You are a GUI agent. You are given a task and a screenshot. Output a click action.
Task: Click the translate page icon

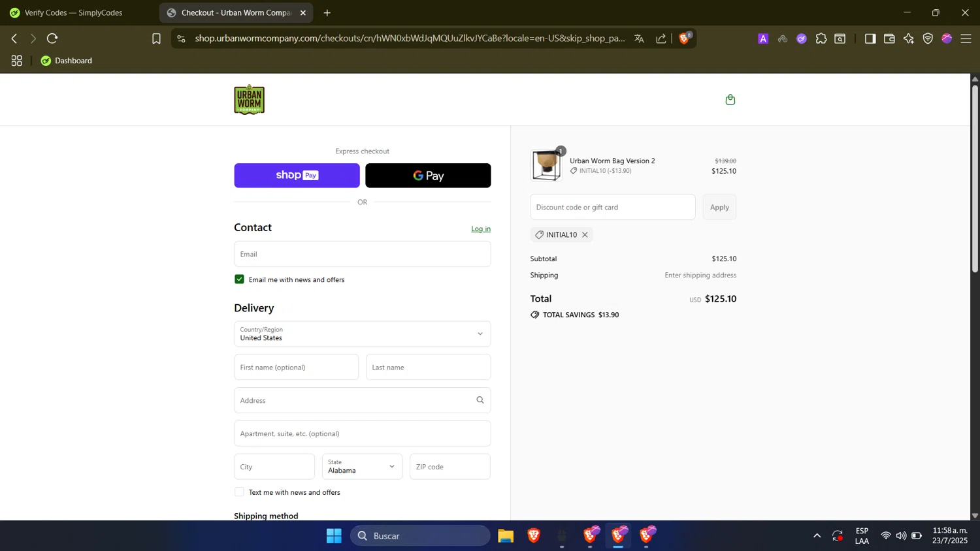(x=639, y=39)
